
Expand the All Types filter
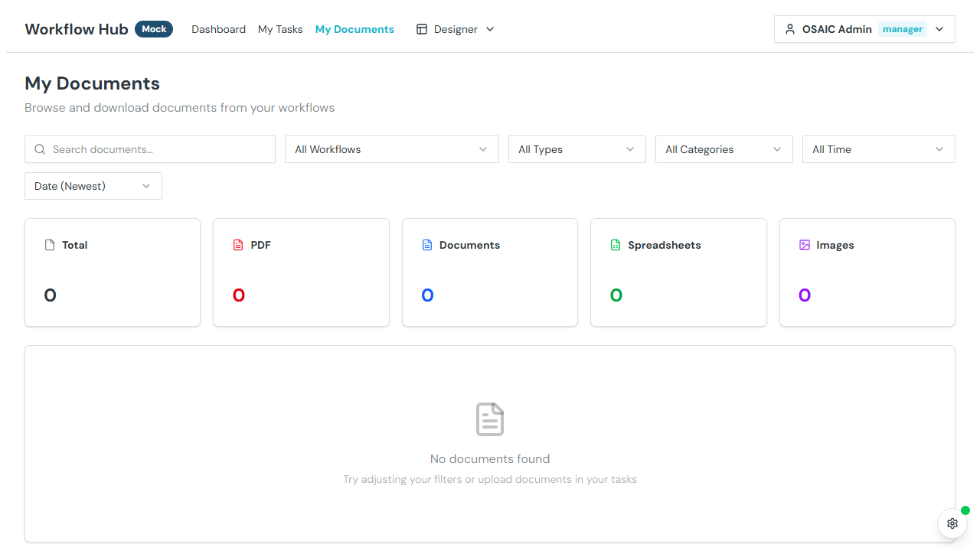click(x=577, y=149)
